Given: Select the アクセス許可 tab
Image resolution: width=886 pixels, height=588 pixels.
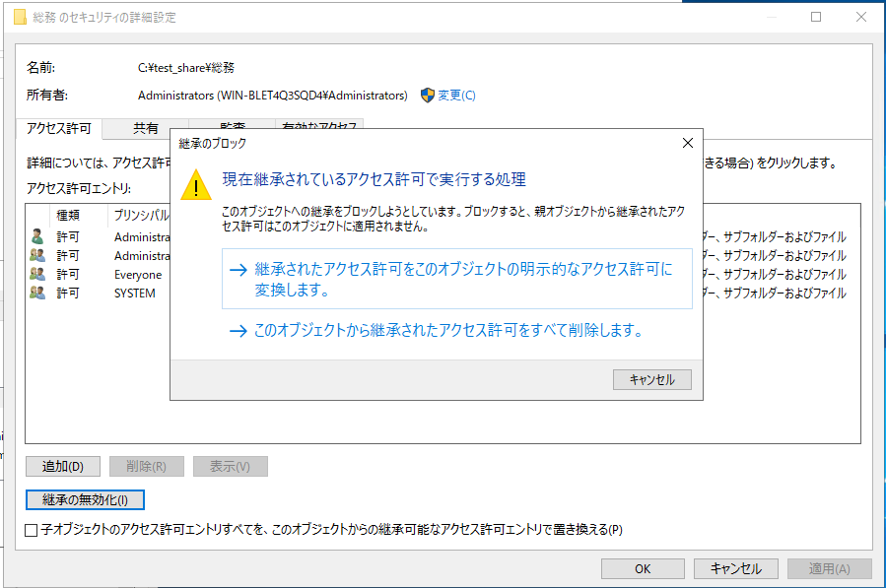Looking at the screenshot, I should [x=59, y=129].
